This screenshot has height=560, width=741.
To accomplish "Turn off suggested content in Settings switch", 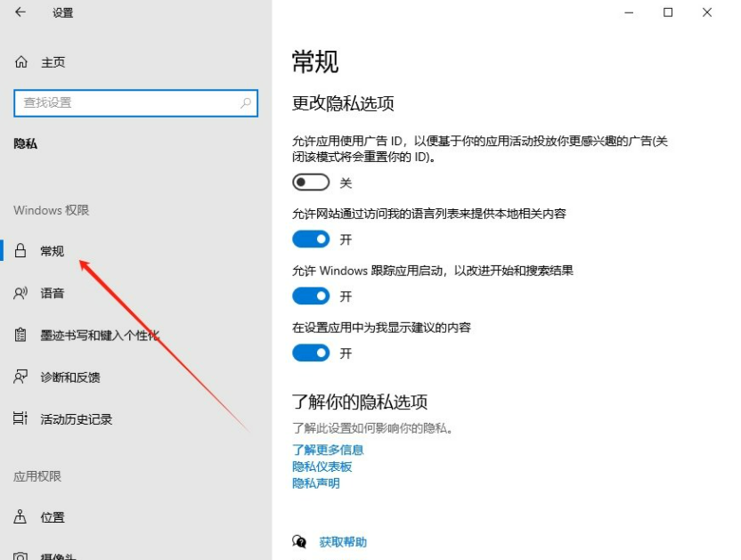I will (x=311, y=353).
